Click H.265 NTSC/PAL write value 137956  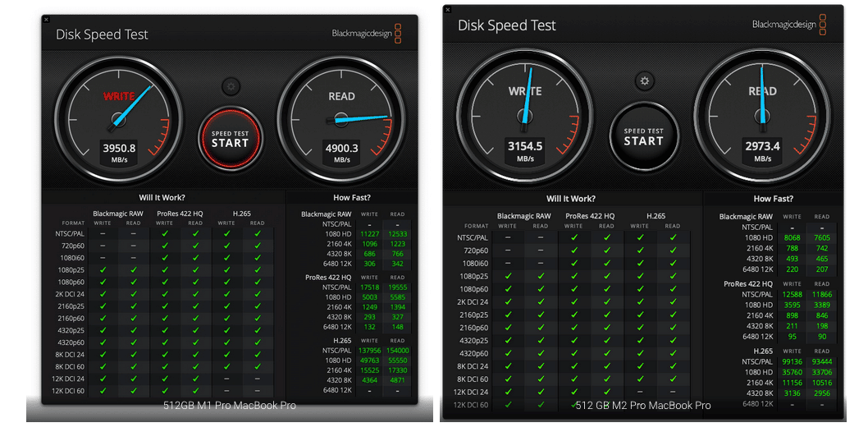(x=370, y=351)
